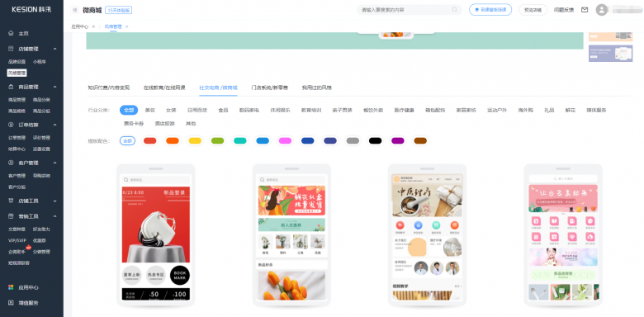This screenshot has width=644, height=317.
Task: Select the 美妆 industry filter
Action: (x=150, y=110)
